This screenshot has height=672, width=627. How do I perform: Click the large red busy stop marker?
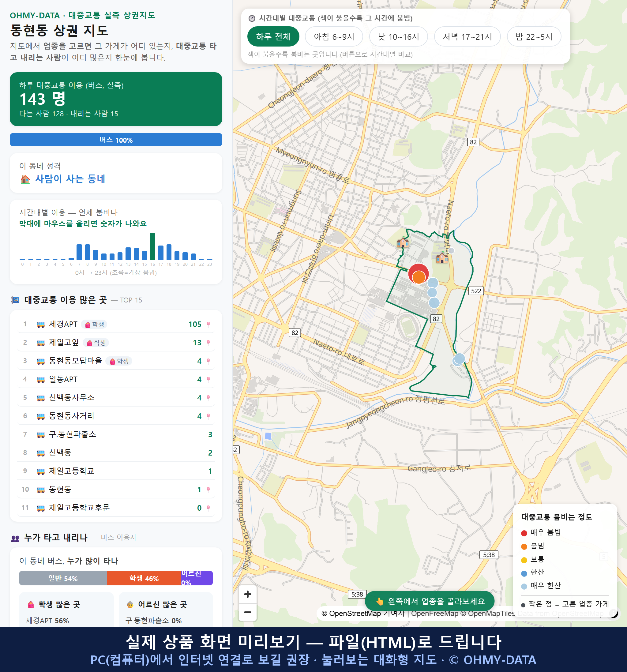pos(419,270)
